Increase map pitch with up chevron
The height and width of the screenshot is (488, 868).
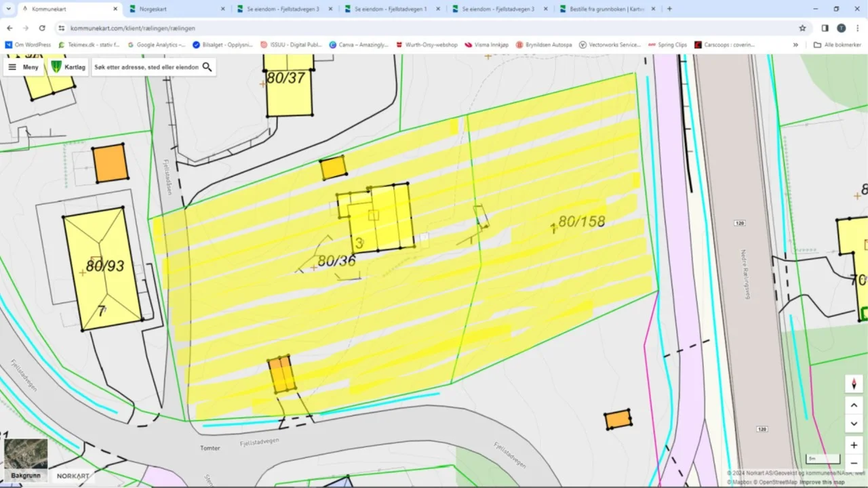click(854, 406)
